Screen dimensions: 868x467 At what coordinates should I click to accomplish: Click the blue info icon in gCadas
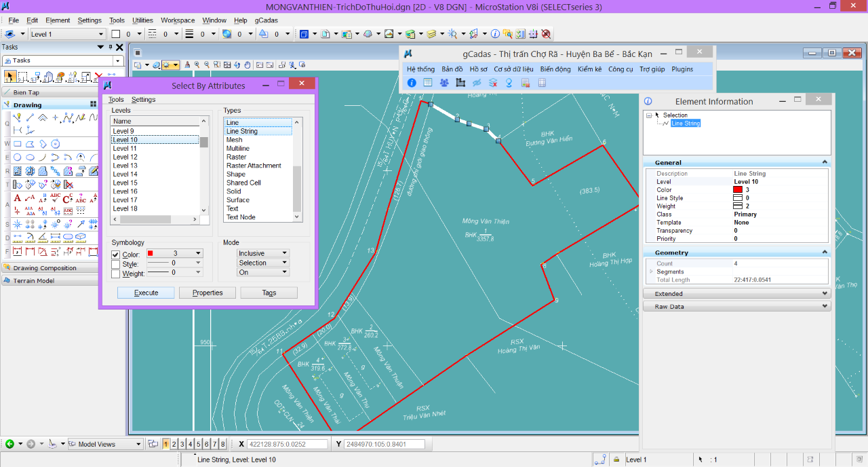[x=412, y=83]
